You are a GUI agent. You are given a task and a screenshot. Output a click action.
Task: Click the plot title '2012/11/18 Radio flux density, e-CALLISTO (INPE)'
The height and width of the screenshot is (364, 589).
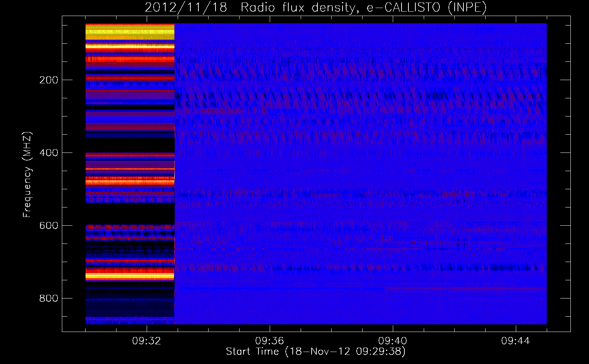click(x=316, y=8)
